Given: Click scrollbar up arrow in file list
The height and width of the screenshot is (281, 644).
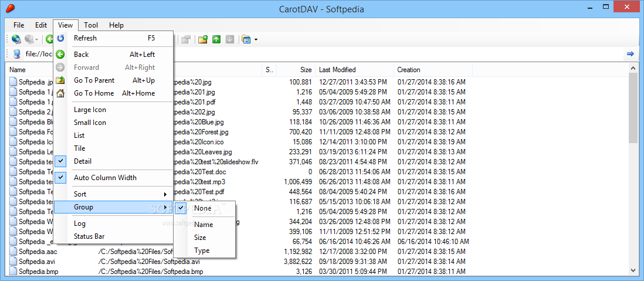Looking at the screenshot, I should (x=633, y=68).
